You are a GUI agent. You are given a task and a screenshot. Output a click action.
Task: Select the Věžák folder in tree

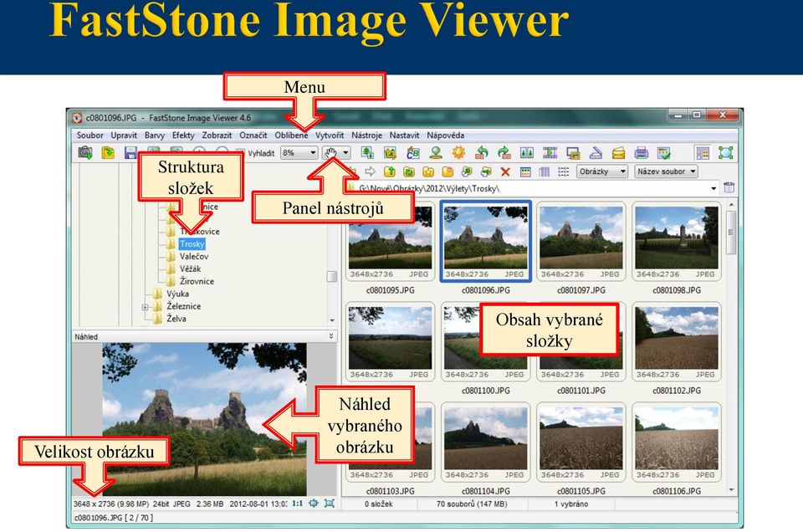point(190,269)
